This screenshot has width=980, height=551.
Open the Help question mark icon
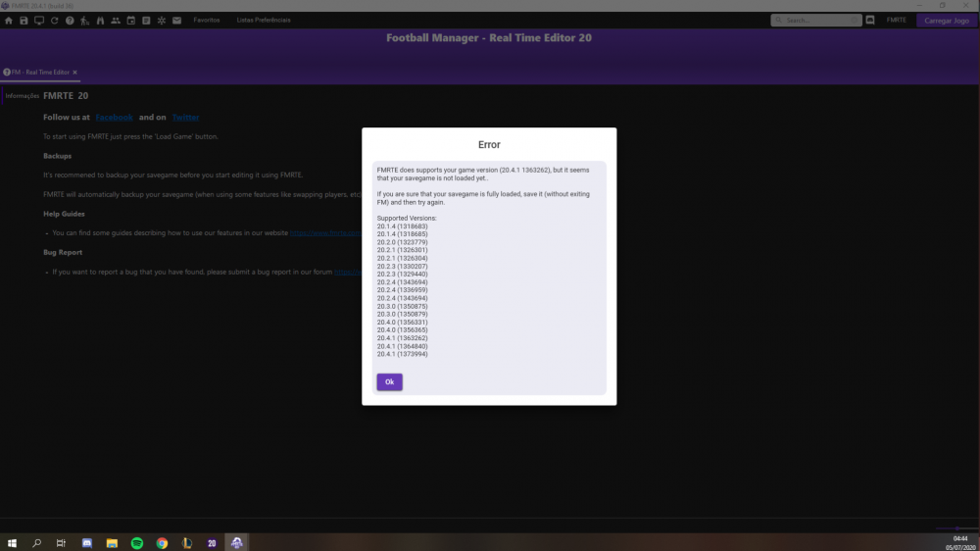[70, 21]
